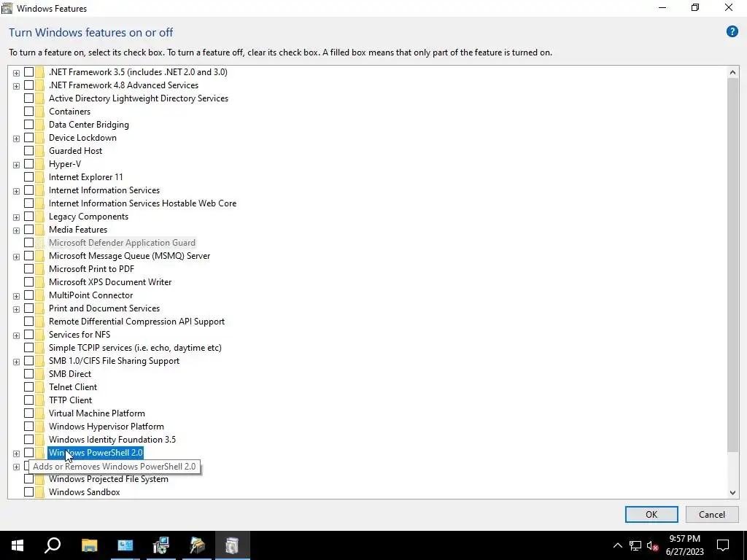This screenshot has width=747, height=560.
Task: Enable SMB Direct checkbox
Action: pos(28,374)
